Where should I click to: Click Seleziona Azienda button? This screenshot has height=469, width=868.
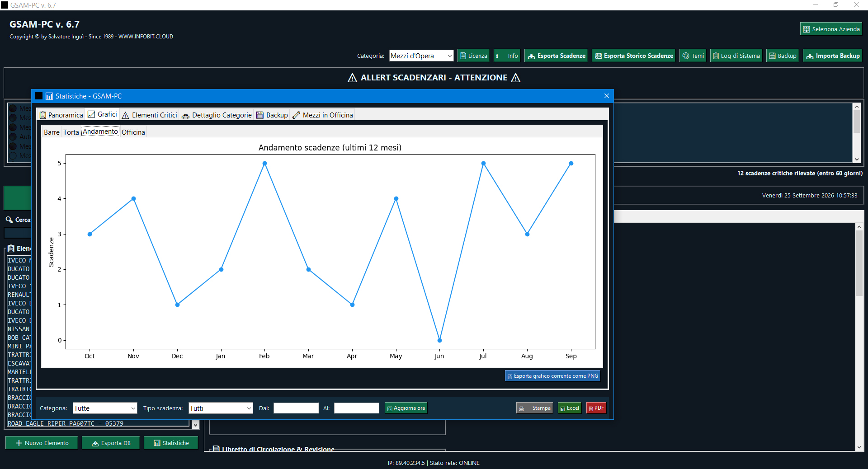831,29
